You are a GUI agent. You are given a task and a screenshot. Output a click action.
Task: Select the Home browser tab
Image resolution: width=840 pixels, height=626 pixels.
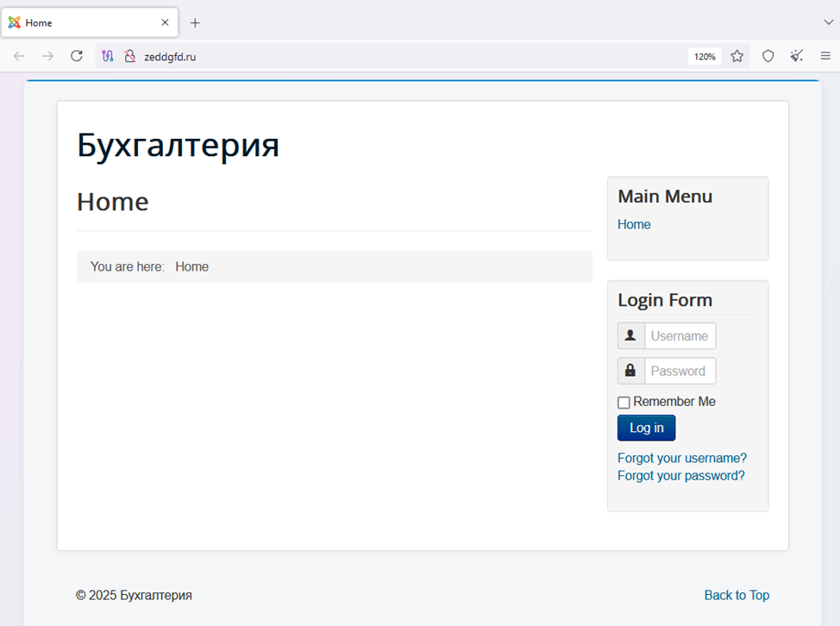[86, 23]
